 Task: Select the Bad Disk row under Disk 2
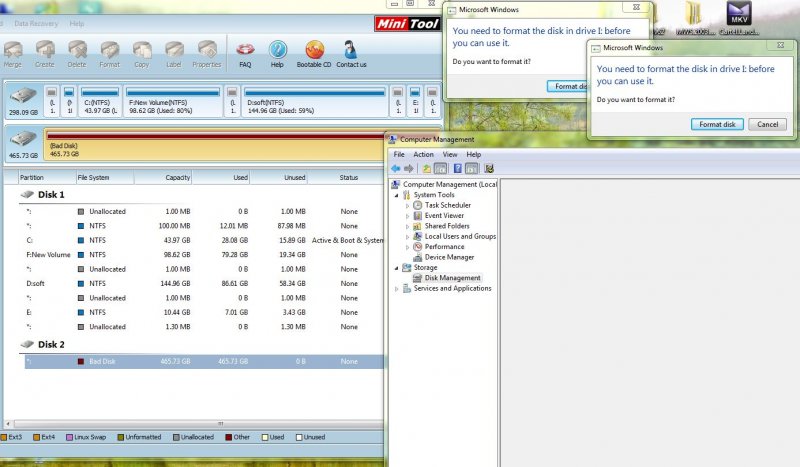point(204,361)
